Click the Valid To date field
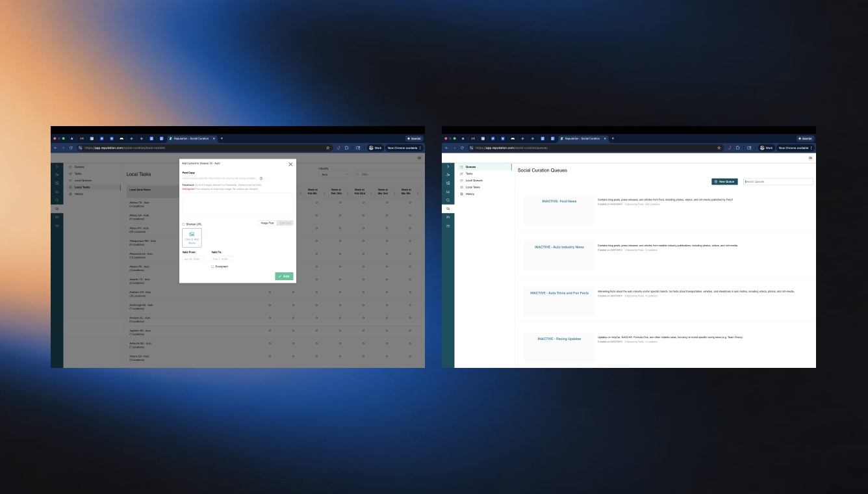This screenshot has height=494, width=868. [222, 259]
